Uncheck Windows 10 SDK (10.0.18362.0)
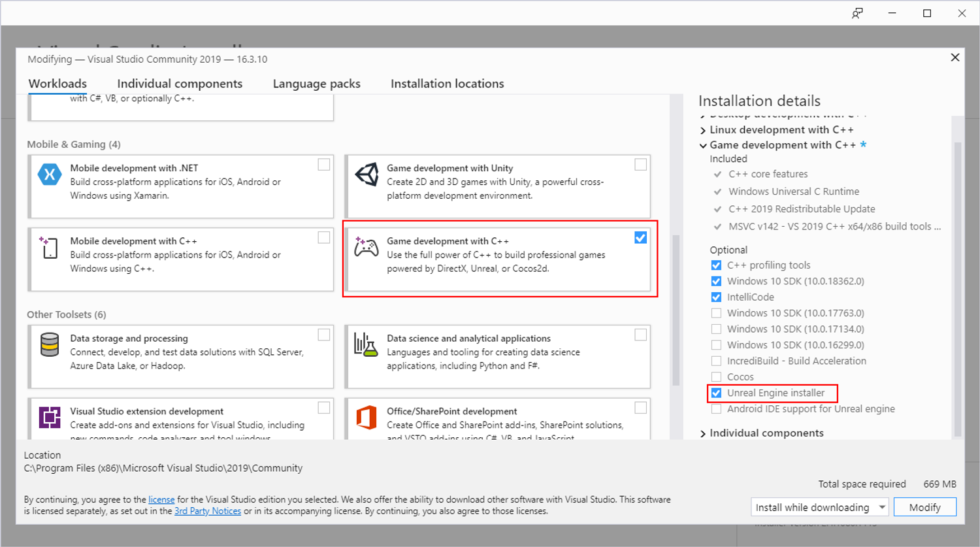Image resolution: width=980 pixels, height=547 pixels. pyautogui.click(x=717, y=281)
